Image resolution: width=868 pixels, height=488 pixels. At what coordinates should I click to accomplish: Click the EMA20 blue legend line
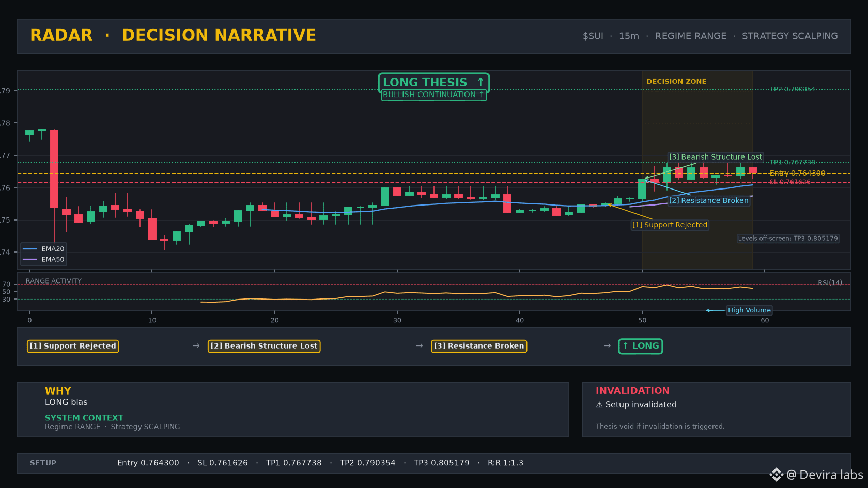[30, 249]
